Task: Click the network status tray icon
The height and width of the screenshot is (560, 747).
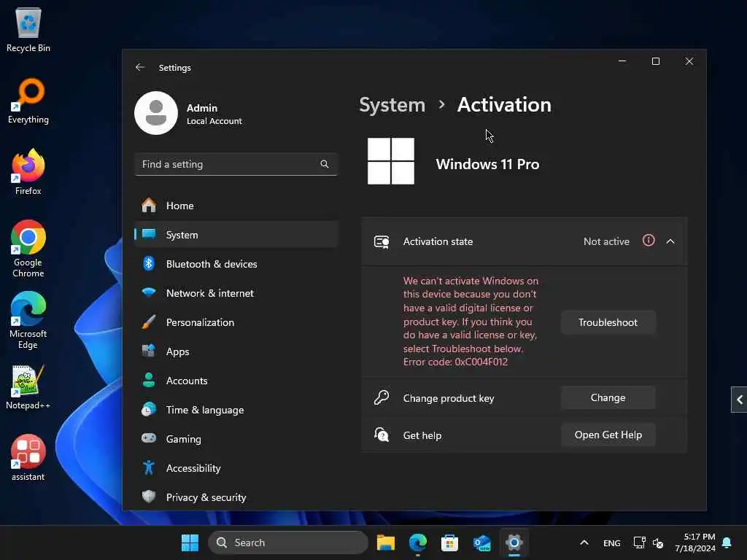Action: (x=639, y=542)
